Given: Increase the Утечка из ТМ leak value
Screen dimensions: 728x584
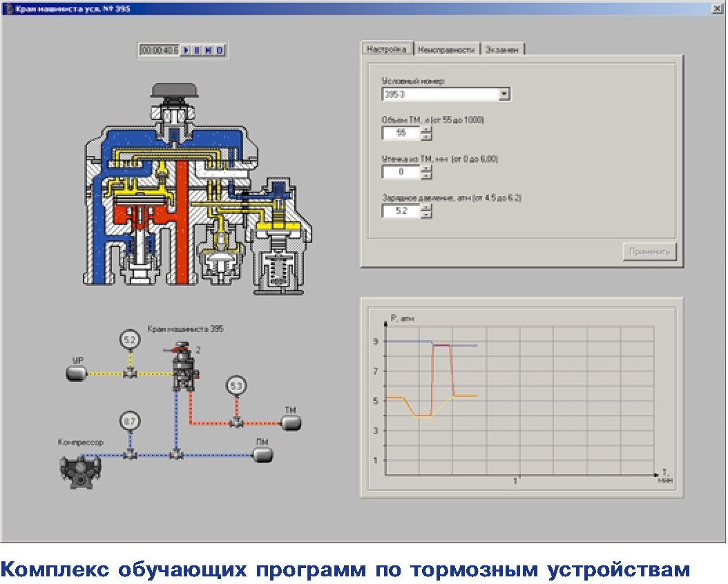Looking at the screenshot, I should 426,168.
